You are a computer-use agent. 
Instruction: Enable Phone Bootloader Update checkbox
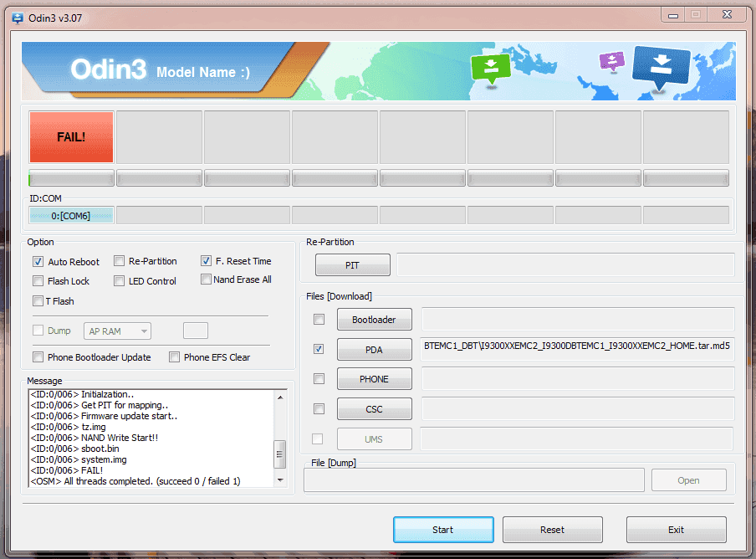[38, 357]
